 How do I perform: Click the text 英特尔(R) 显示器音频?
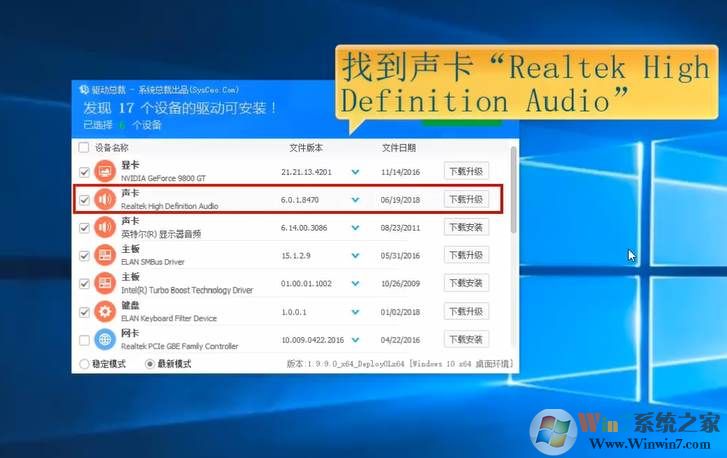[x=161, y=234]
